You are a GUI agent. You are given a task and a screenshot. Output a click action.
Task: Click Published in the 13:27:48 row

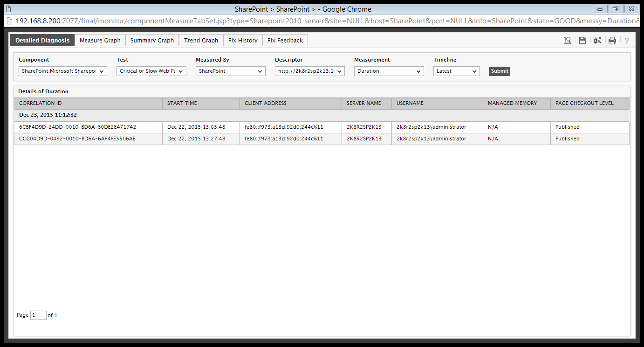[568, 139]
